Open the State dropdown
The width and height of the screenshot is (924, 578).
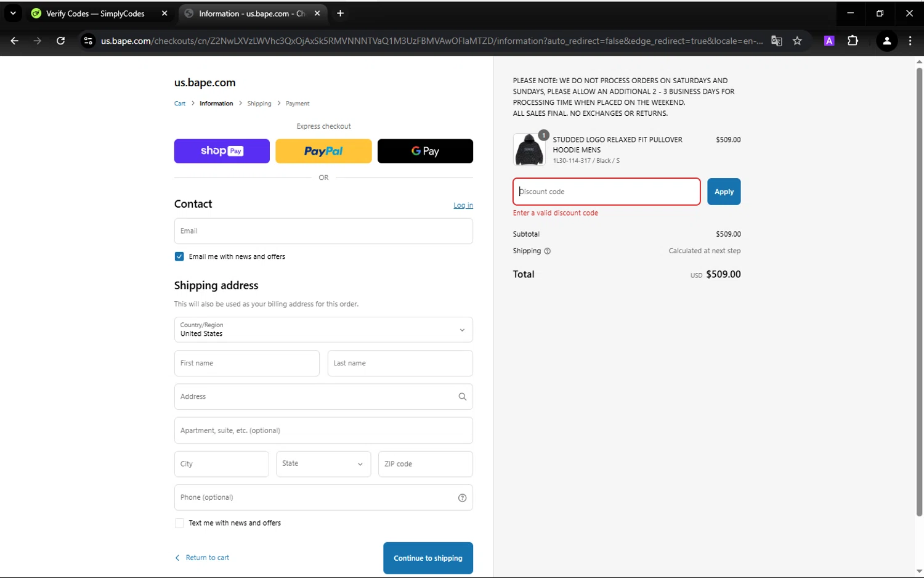pyautogui.click(x=323, y=464)
